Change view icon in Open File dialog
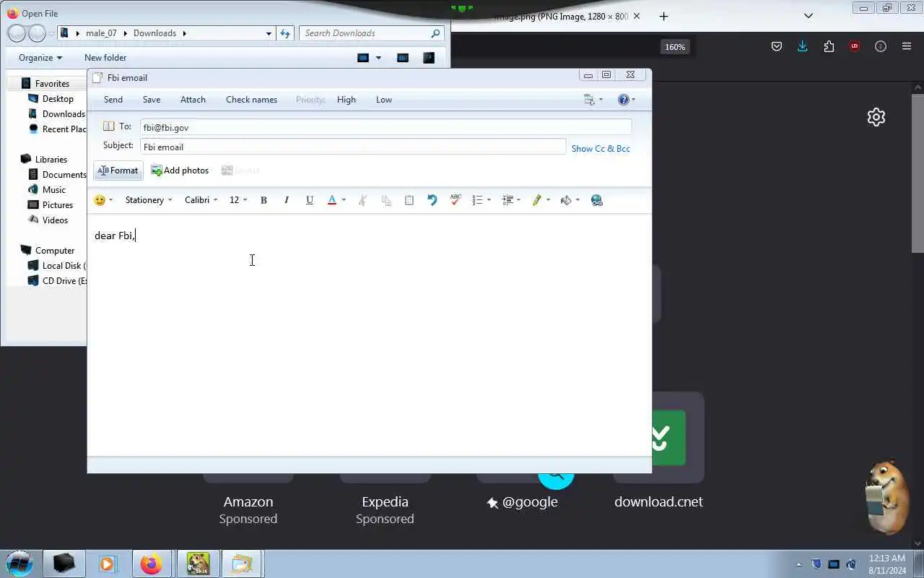Screen dimensions: 924x578 363,58
